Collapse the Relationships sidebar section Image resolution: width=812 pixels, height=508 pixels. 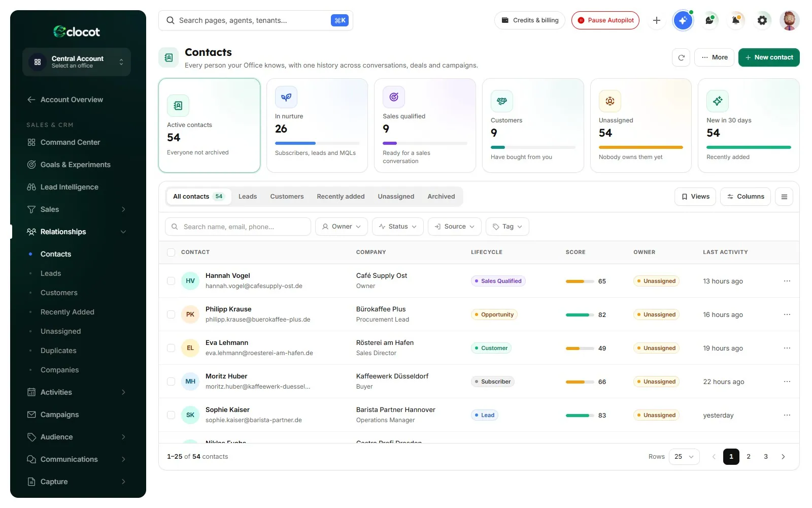[x=77, y=232]
